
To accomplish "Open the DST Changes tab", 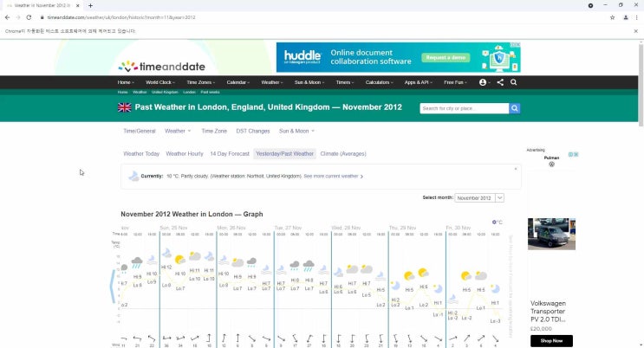I will (253, 131).
